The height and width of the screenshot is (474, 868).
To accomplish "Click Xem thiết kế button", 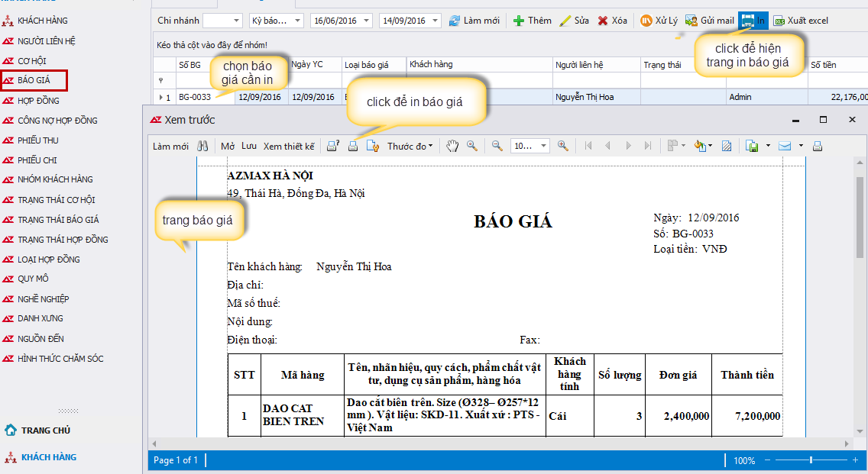I will 288,147.
